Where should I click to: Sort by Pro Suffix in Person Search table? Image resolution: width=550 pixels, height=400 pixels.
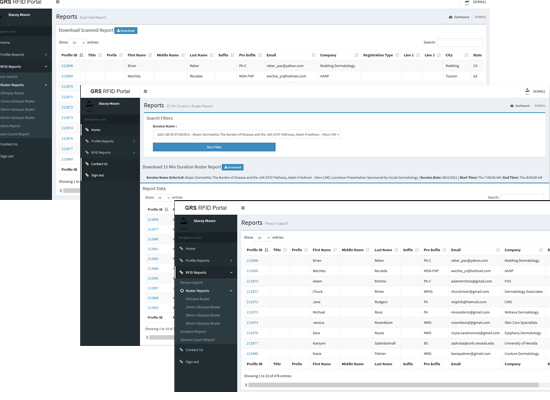coord(444,250)
